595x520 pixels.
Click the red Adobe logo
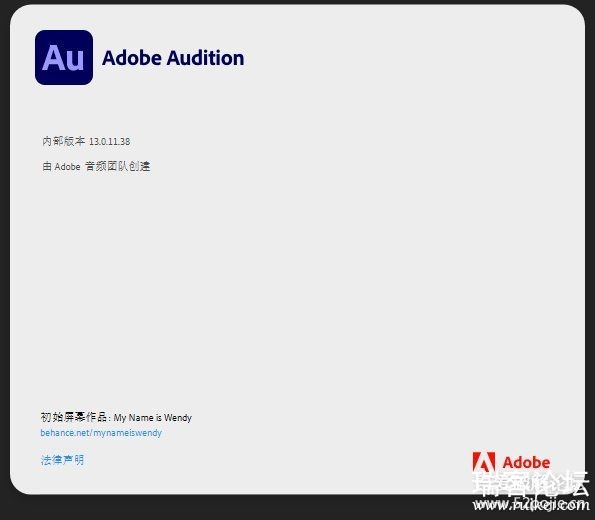(511, 462)
